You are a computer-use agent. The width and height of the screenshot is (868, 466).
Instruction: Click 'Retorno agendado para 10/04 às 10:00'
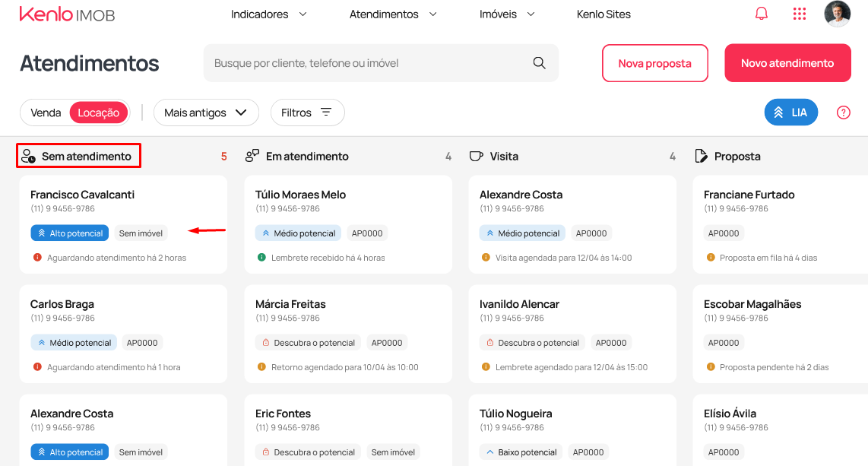[345, 367]
